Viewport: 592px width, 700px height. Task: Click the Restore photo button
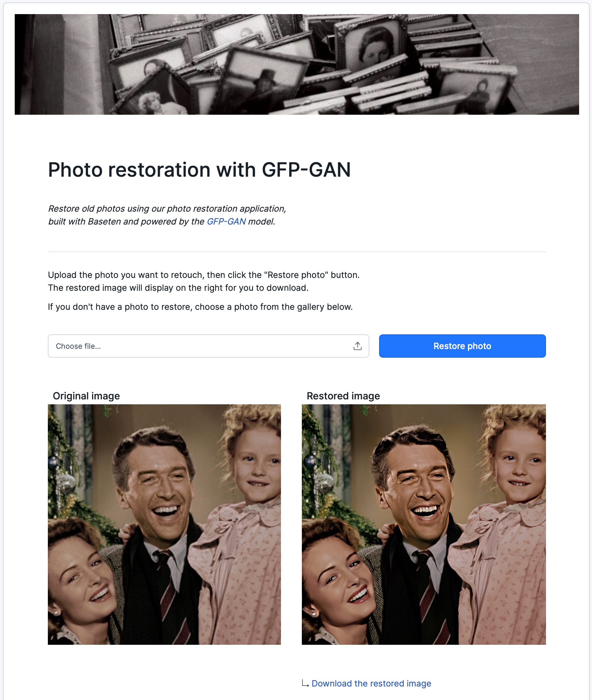462,346
